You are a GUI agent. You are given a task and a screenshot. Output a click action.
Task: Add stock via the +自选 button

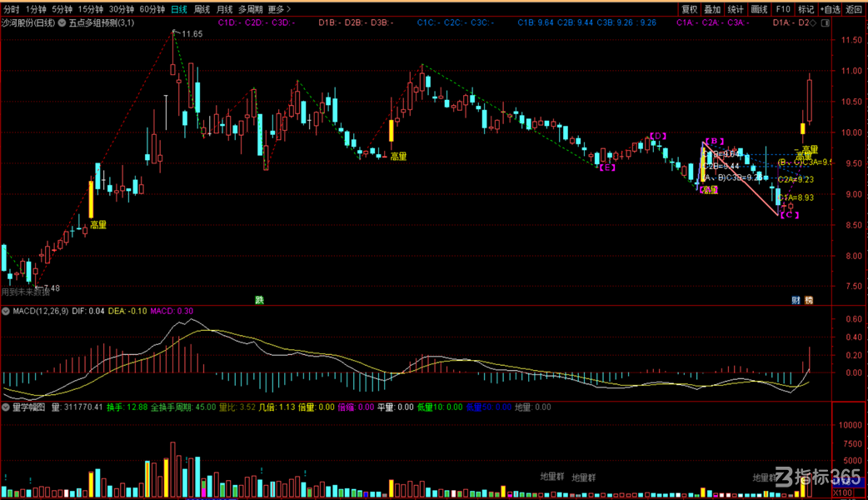point(831,9)
